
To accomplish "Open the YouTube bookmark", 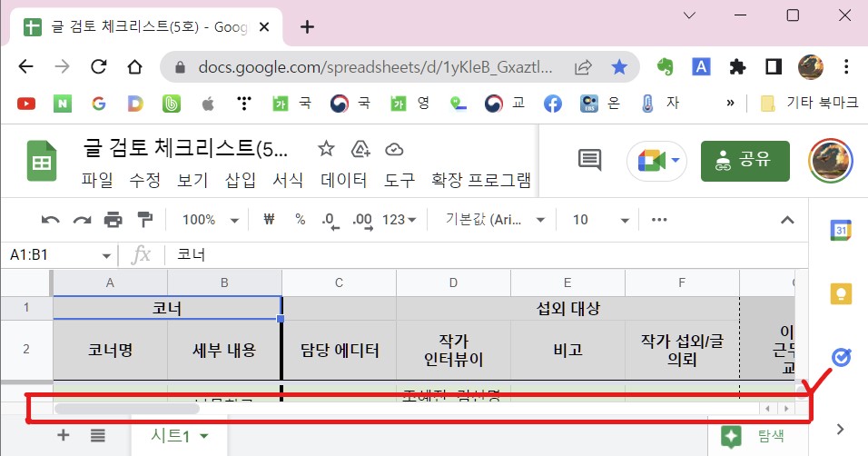I will (x=26, y=104).
